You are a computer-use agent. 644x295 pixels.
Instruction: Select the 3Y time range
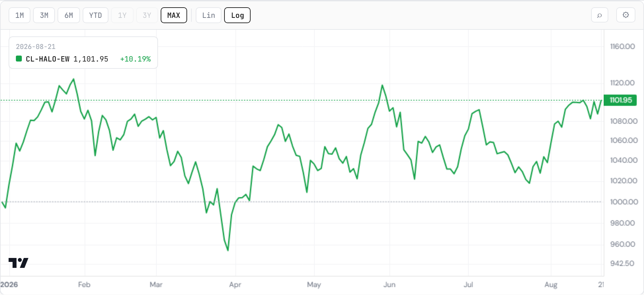pos(147,15)
